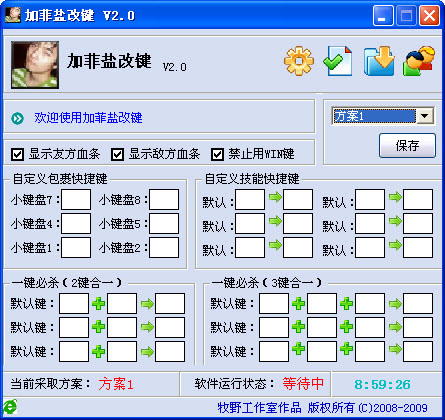
Task: Open the users/people icon in the header
Action: click(419, 61)
